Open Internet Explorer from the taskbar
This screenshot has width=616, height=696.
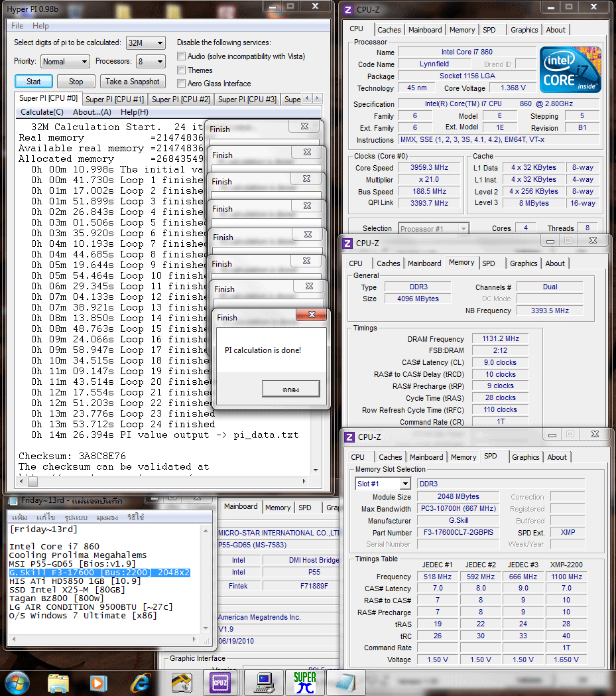click(x=140, y=683)
